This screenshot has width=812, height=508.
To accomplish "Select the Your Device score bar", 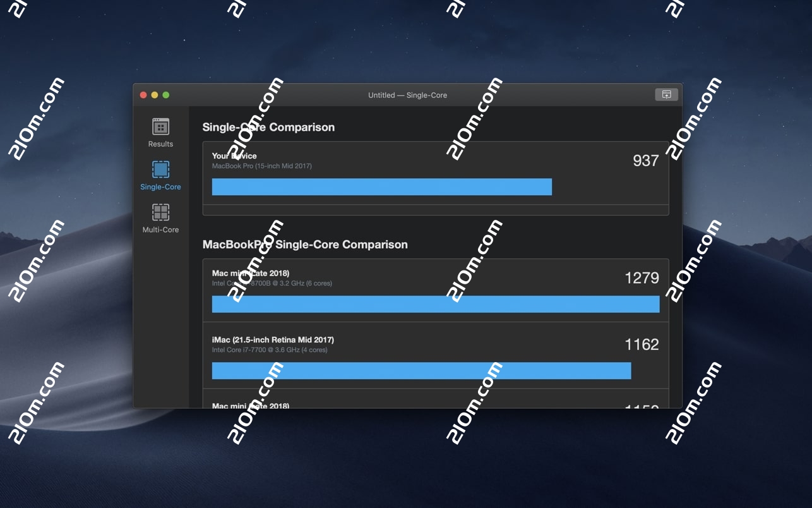I will (382, 187).
